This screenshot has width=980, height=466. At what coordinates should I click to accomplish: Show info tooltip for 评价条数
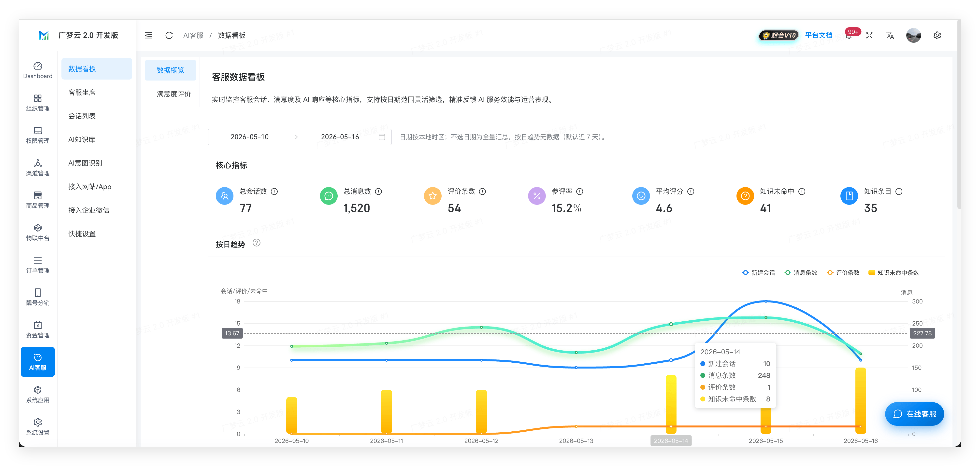pos(482,192)
